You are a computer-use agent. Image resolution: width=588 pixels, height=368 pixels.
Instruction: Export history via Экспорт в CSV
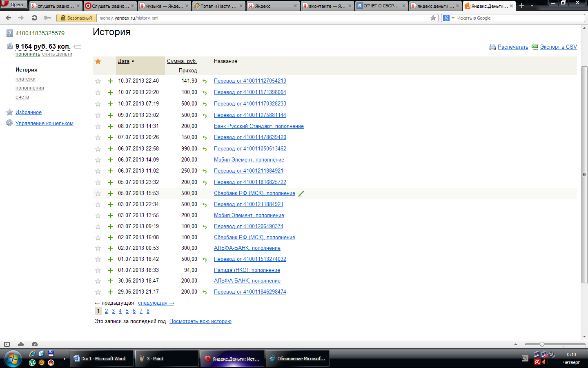tap(559, 47)
